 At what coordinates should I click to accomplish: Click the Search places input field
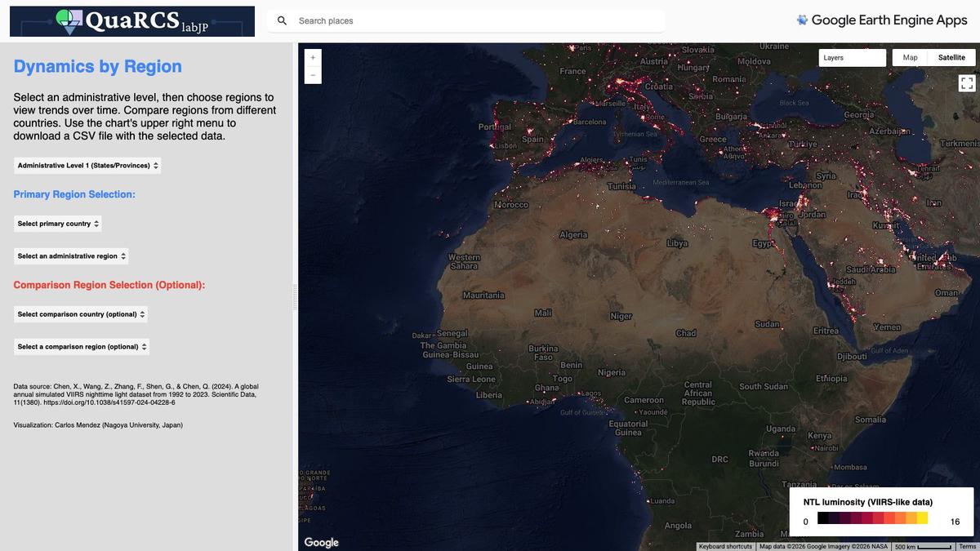click(x=478, y=20)
